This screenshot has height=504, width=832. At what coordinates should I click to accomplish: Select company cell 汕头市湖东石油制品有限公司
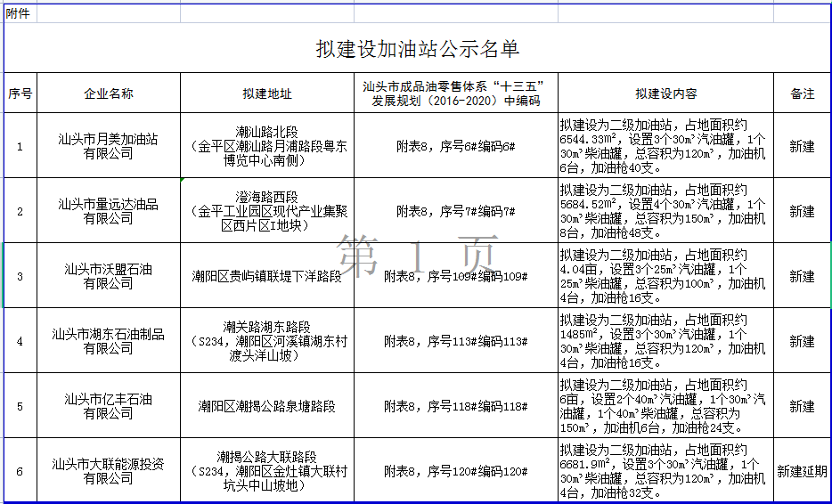point(109,341)
